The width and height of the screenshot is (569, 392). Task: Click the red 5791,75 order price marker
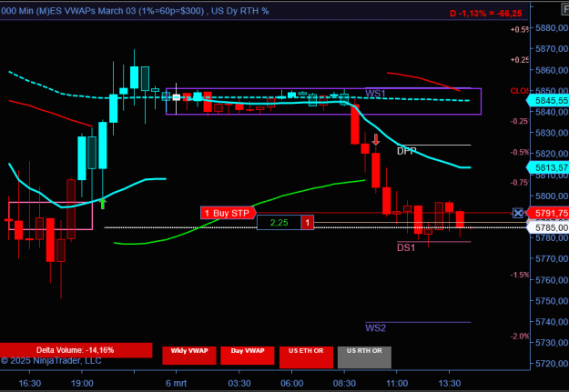(548, 213)
